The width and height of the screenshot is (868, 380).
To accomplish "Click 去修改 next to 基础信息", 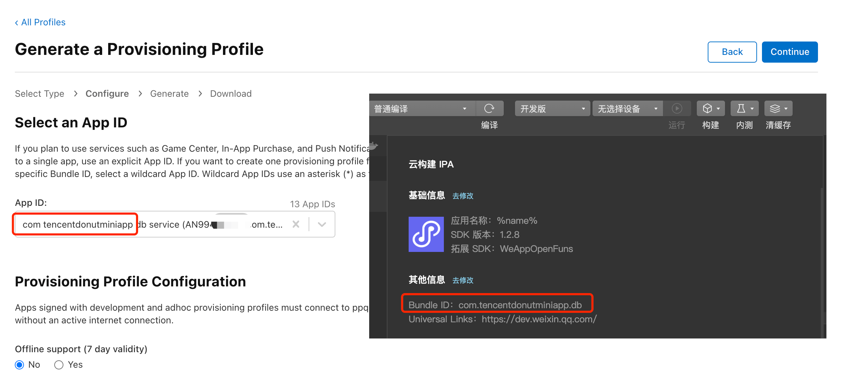I will click(x=463, y=196).
